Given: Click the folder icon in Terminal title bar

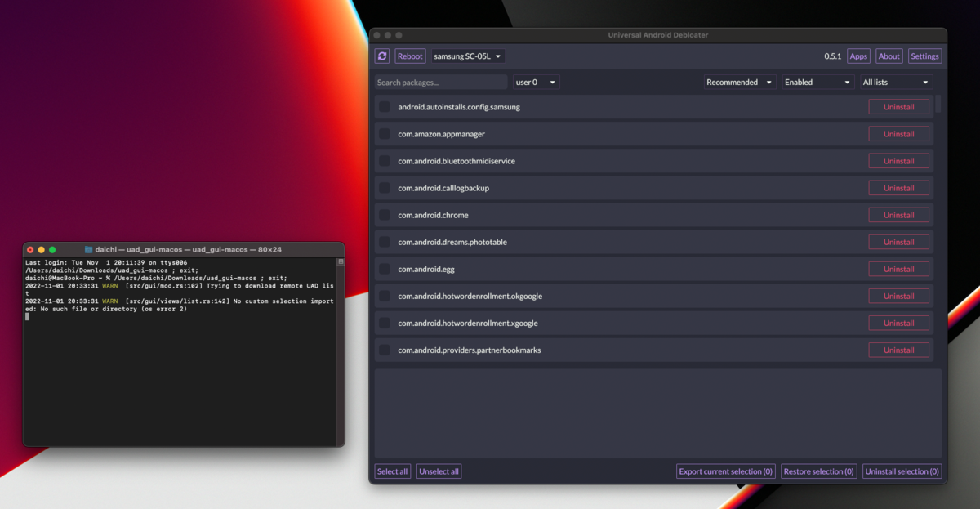Looking at the screenshot, I should pos(88,249).
